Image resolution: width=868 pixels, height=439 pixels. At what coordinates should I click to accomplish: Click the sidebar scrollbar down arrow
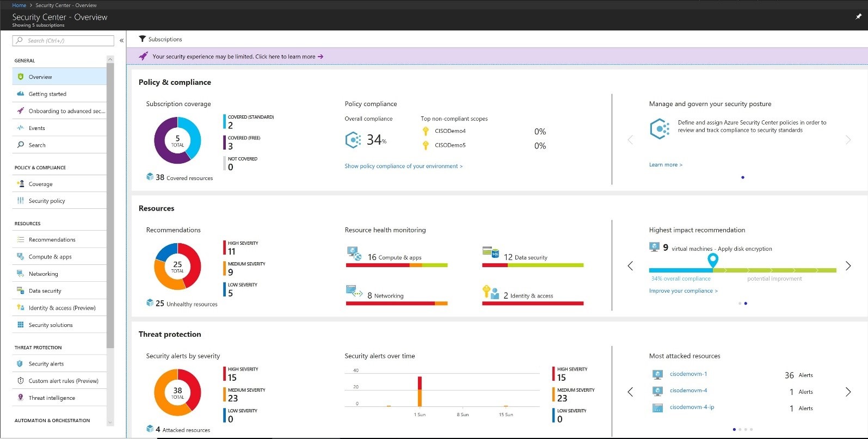click(110, 422)
